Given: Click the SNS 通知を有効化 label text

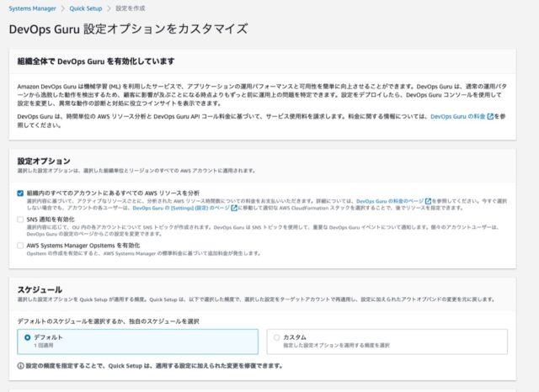Looking at the screenshot, I should pos(51,220).
